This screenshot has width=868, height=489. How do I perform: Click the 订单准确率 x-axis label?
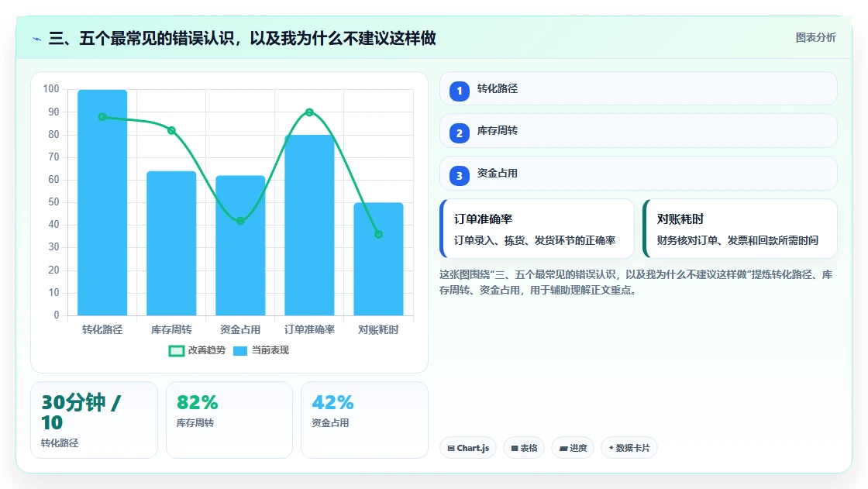(309, 330)
